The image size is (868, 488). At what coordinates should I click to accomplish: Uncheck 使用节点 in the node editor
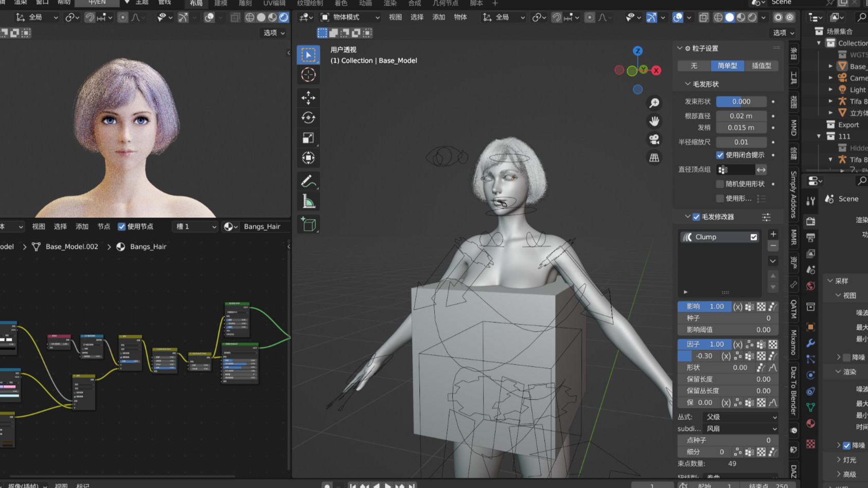122,226
